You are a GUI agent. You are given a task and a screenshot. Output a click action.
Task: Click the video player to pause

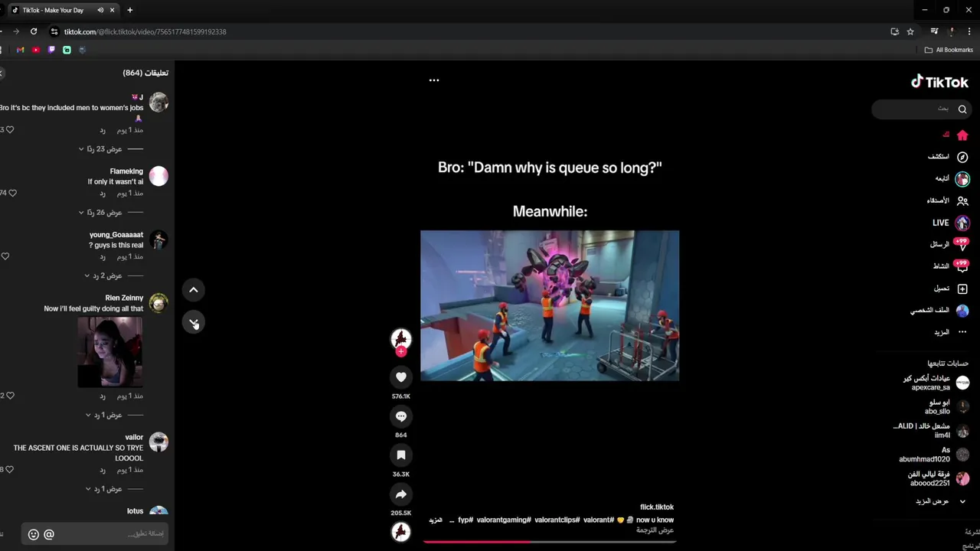(550, 305)
